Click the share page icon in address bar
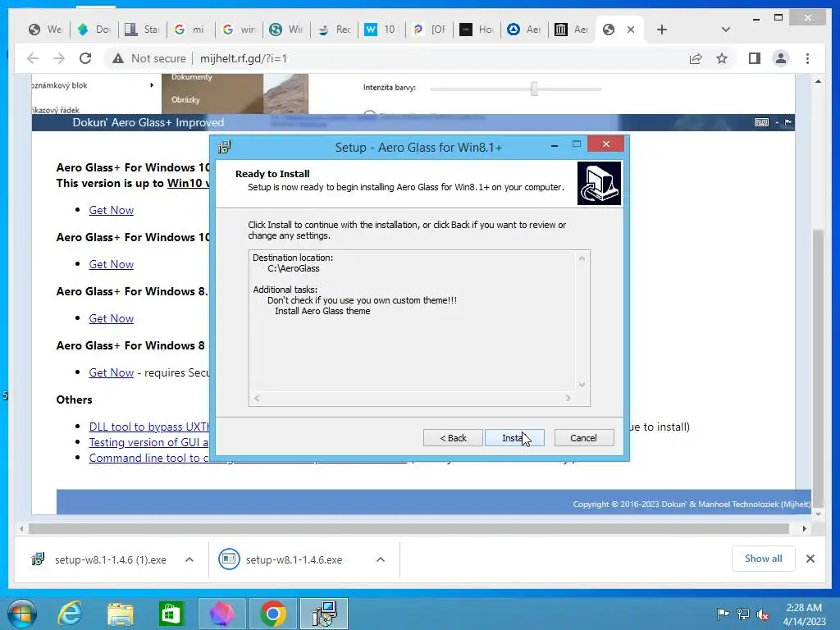Viewport: 840px width, 630px height. (x=696, y=58)
